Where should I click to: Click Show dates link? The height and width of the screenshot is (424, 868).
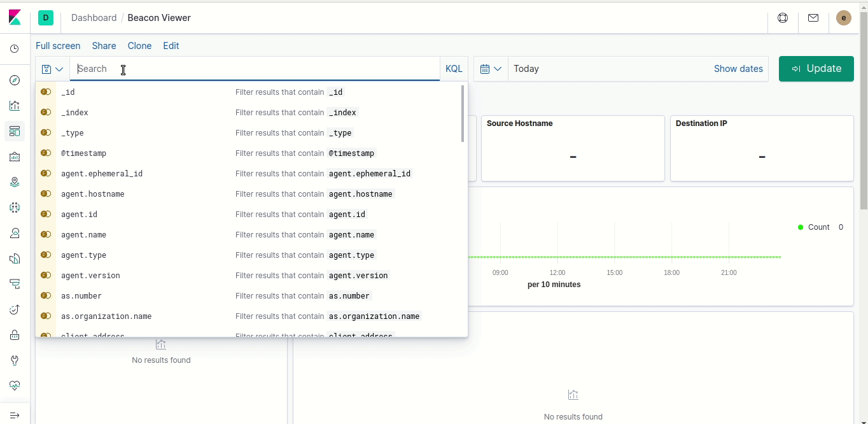pyautogui.click(x=738, y=69)
